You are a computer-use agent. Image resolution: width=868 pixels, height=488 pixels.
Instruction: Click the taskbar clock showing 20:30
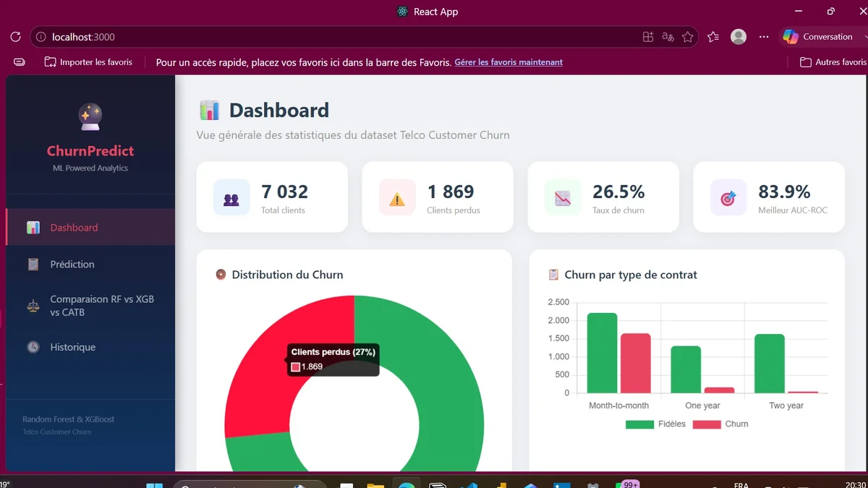click(x=855, y=484)
